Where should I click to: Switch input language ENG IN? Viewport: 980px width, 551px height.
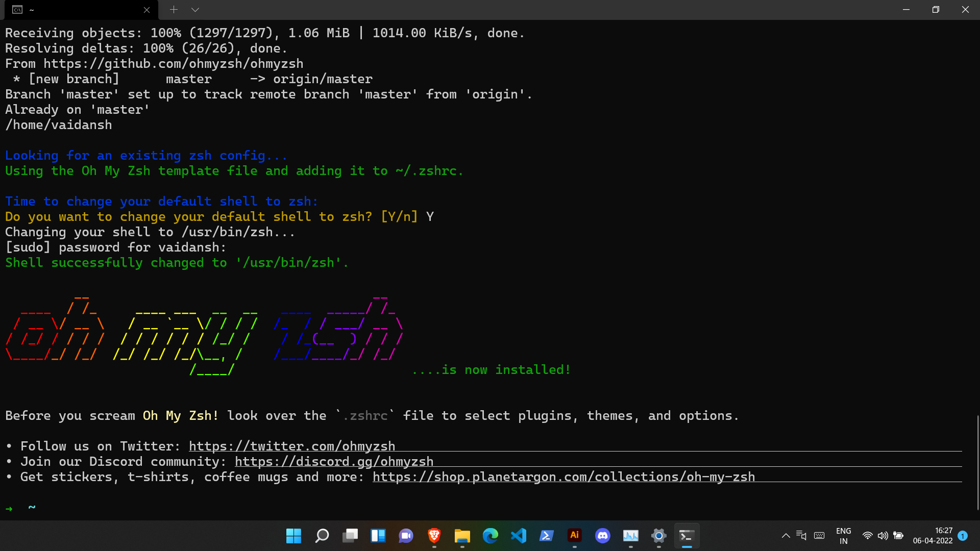click(x=844, y=536)
